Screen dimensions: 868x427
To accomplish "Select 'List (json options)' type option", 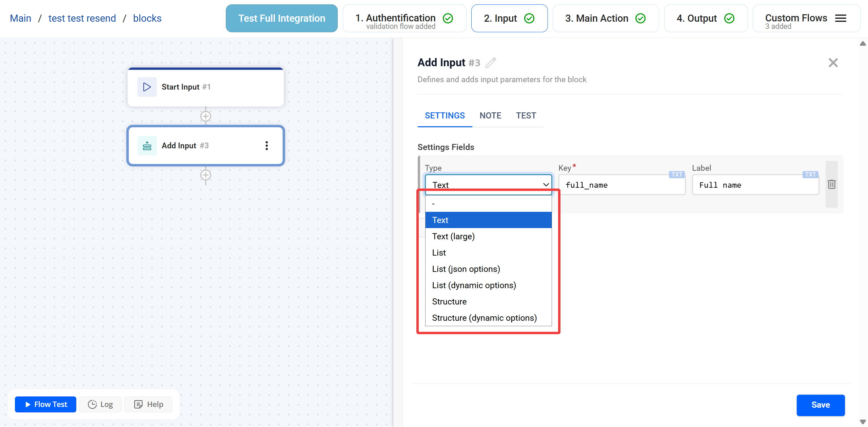I will (x=466, y=269).
